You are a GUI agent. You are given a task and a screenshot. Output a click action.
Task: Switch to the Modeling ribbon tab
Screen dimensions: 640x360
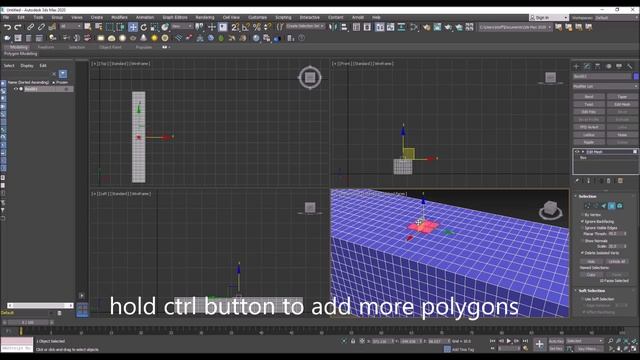click(x=18, y=47)
